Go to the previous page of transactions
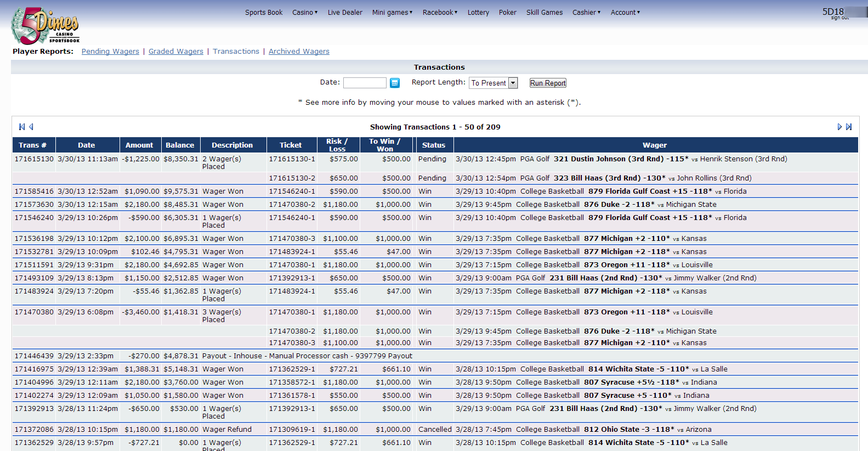The height and width of the screenshot is (451, 868). coord(31,127)
